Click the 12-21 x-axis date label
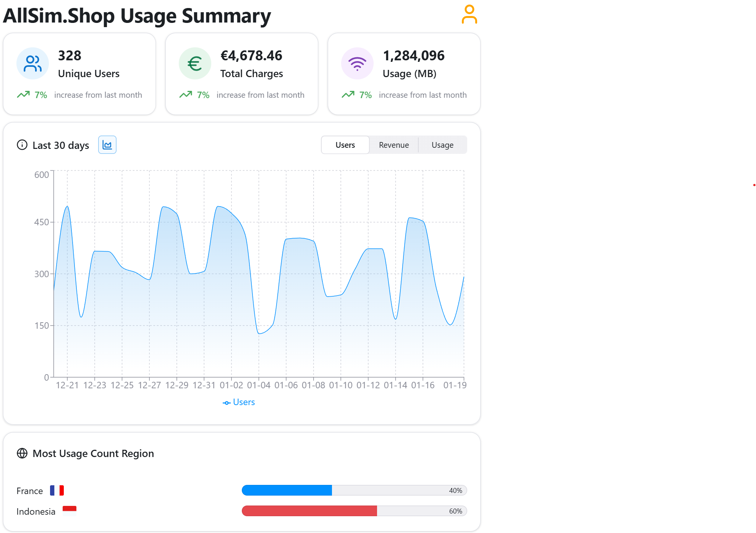 (x=67, y=385)
